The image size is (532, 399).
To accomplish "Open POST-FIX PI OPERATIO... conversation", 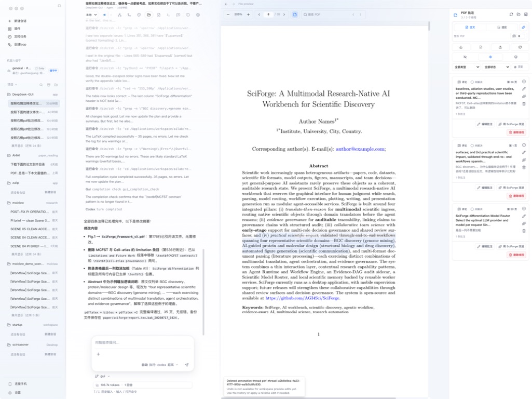I will coord(34,211).
